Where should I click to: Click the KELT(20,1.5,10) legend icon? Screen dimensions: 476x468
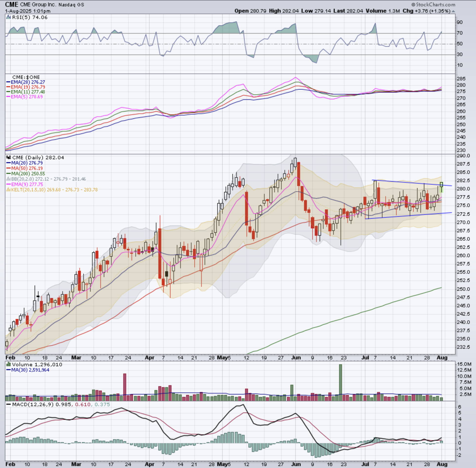click(x=8, y=190)
